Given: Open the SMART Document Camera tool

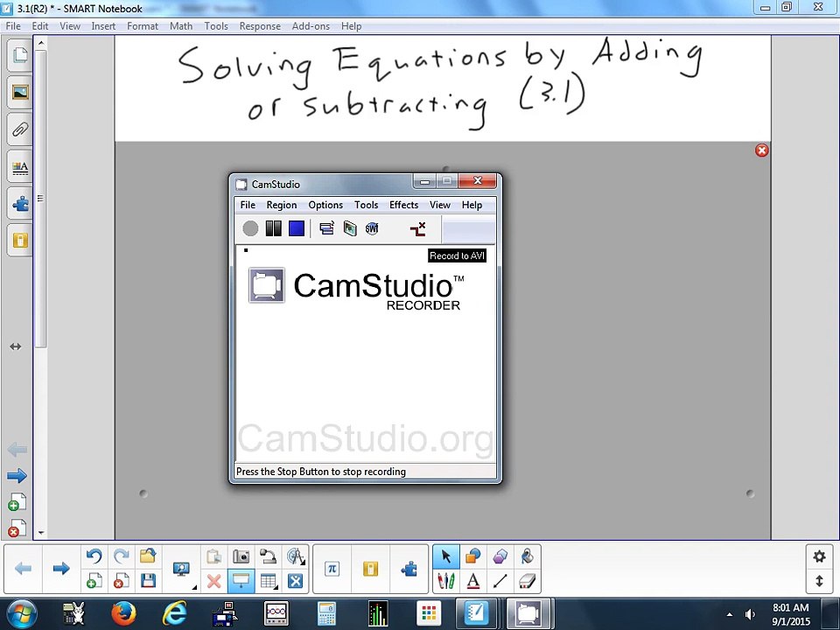Looking at the screenshot, I should (268, 556).
